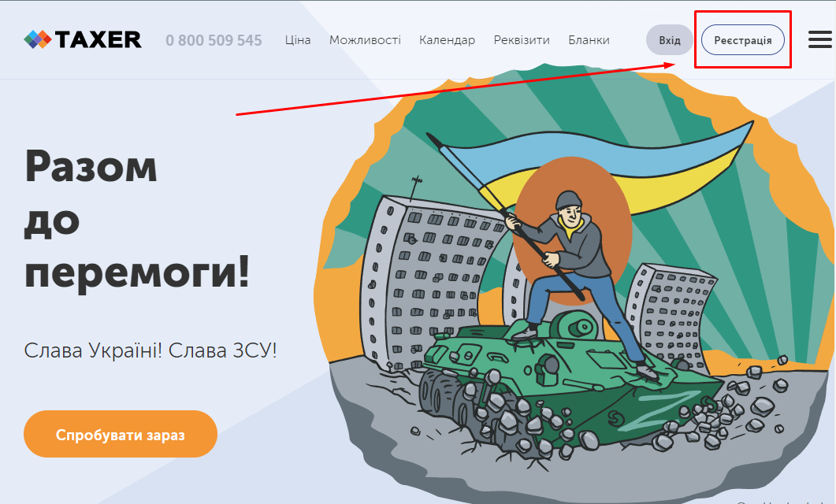
Task: Open the Ціна menu item
Action: coord(298,40)
